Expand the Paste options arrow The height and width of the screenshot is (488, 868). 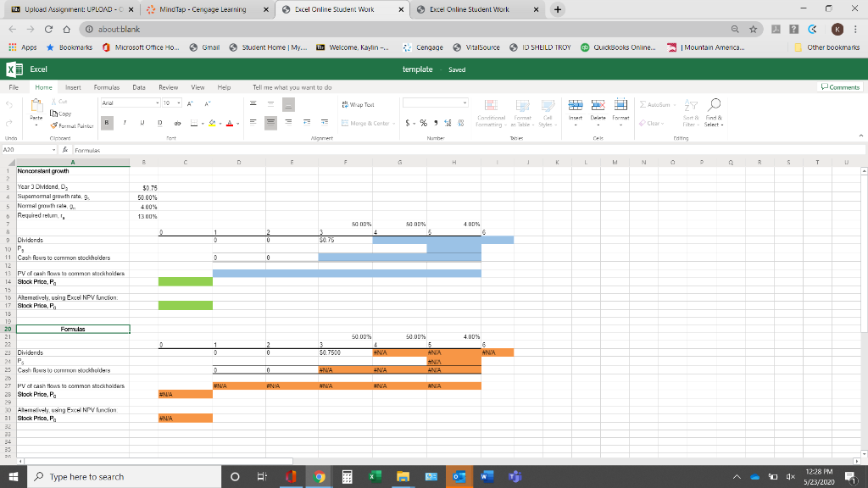point(36,125)
